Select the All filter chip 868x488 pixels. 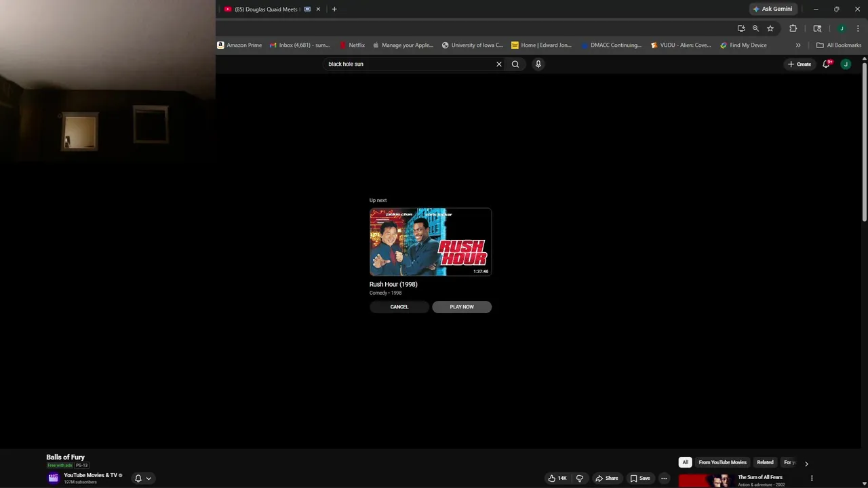click(x=685, y=462)
